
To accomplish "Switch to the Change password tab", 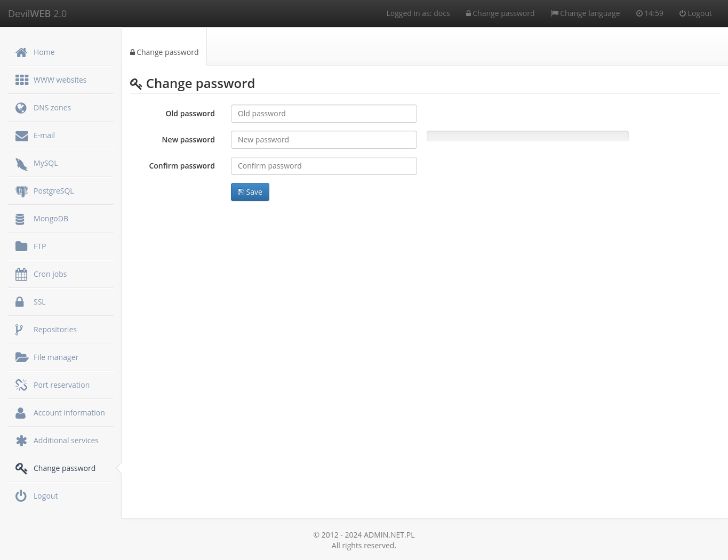I will 164,52.
